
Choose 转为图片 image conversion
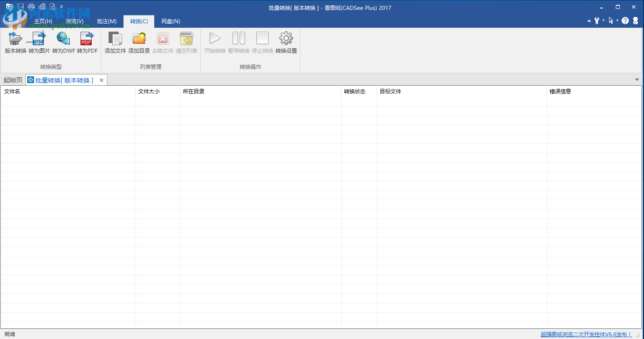[39, 43]
